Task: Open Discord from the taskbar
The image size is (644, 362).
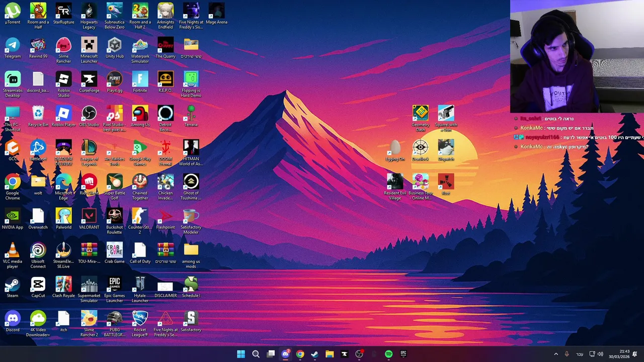Action: (285, 354)
